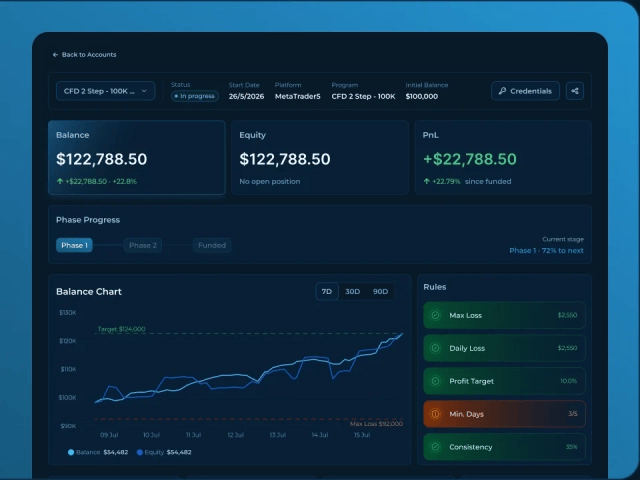The height and width of the screenshot is (480, 640).
Task: Open the CFD 2 Step - 100K account dropdown
Action: 105,91
